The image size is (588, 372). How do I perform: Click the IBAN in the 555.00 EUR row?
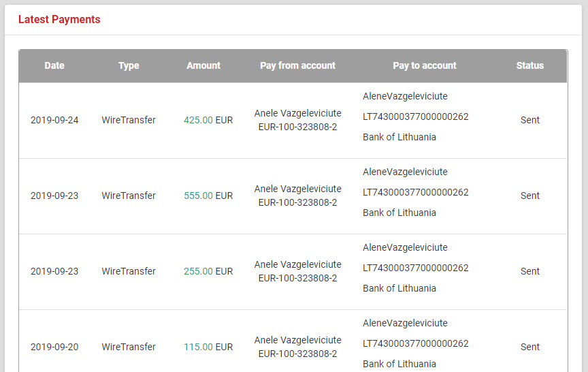(416, 193)
